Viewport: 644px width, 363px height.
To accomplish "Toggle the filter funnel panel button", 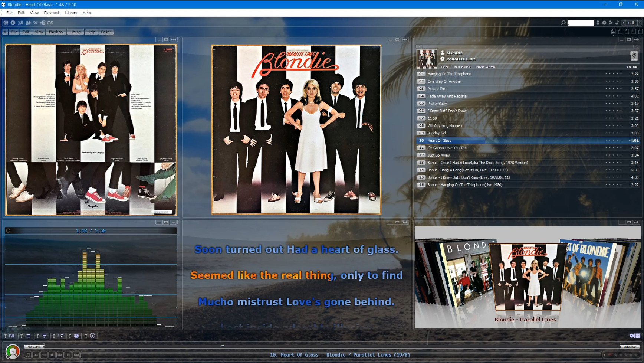I will (x=42, y=336).
